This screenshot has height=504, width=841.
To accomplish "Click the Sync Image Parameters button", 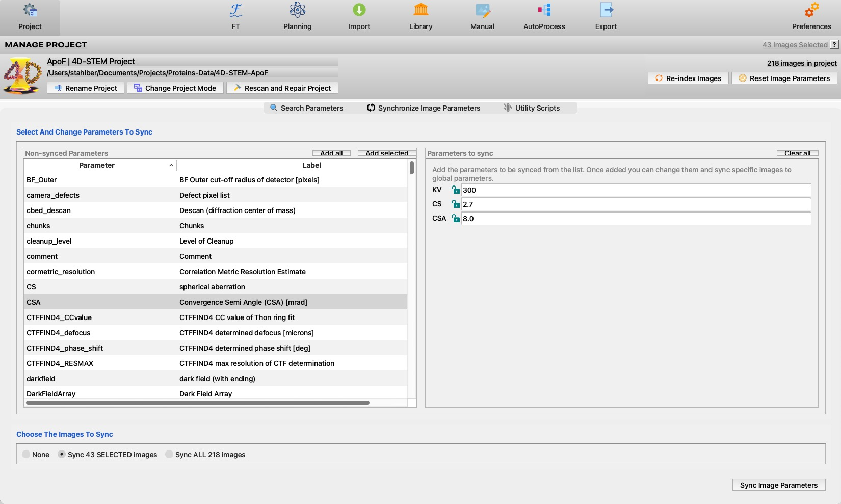I will pyautogui.click(x=779, y=485).
